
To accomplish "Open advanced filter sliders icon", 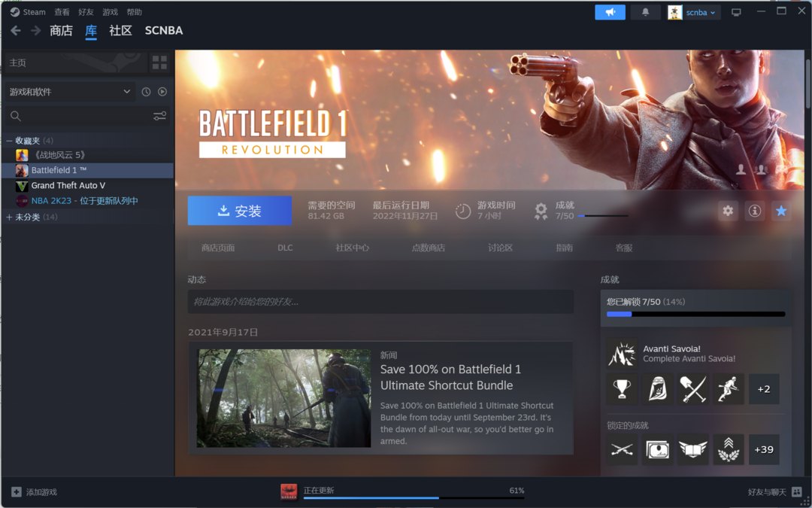I will [159, 116].
